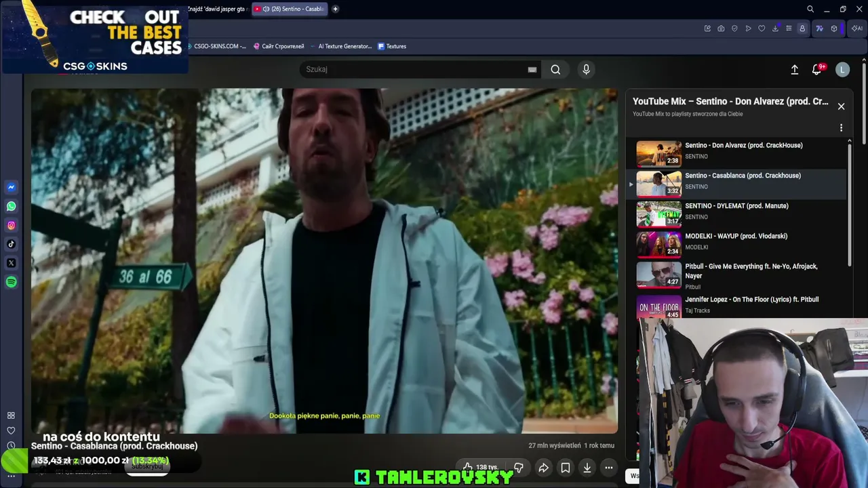Viewport: 868px width, 488px height.
Task: Open the Сайт Строителей bookmark
Action: tap(279, 46)
